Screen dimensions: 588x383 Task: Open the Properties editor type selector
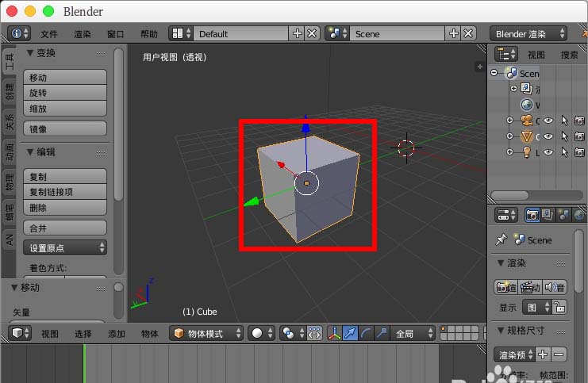[506, 215]
